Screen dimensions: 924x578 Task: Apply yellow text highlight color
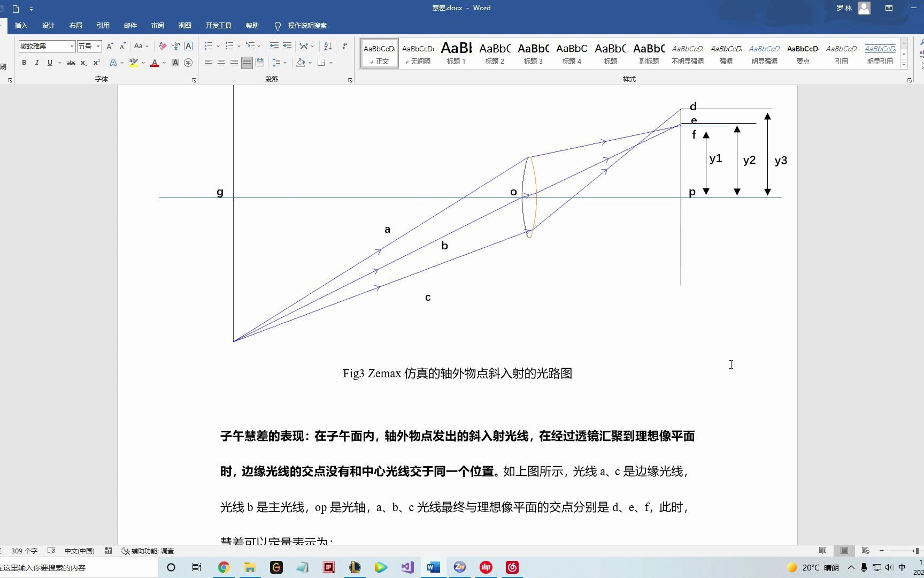[134, 63]
